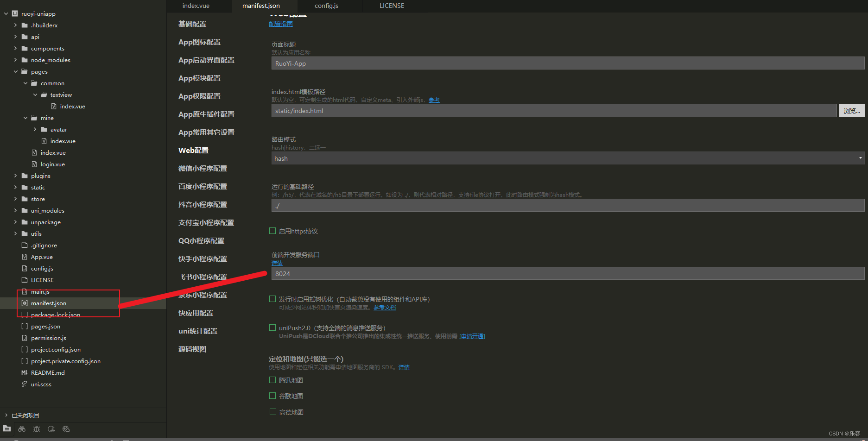This screenshot has height=441, width=868.
Task: Click the folder icon beside uni_modules
Action: (25, 210)
